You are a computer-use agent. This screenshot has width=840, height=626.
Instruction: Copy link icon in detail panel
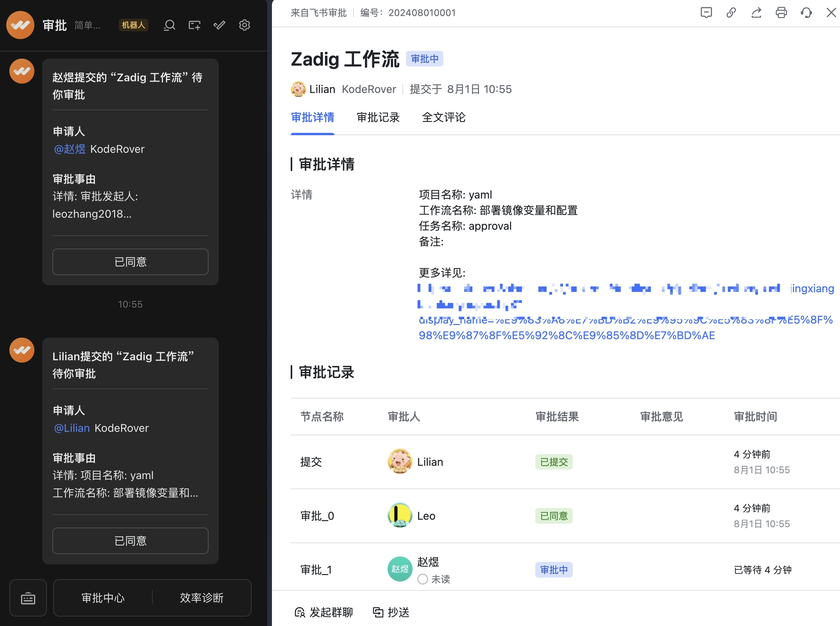tap(731, 13)
